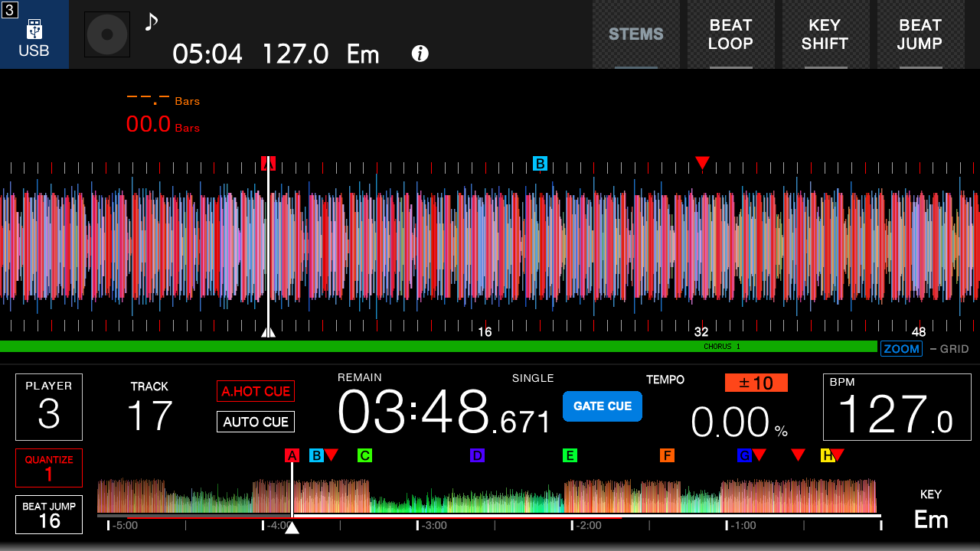
Task: Open the BEAT LOOP tab
Action: [x=730, y=34]
